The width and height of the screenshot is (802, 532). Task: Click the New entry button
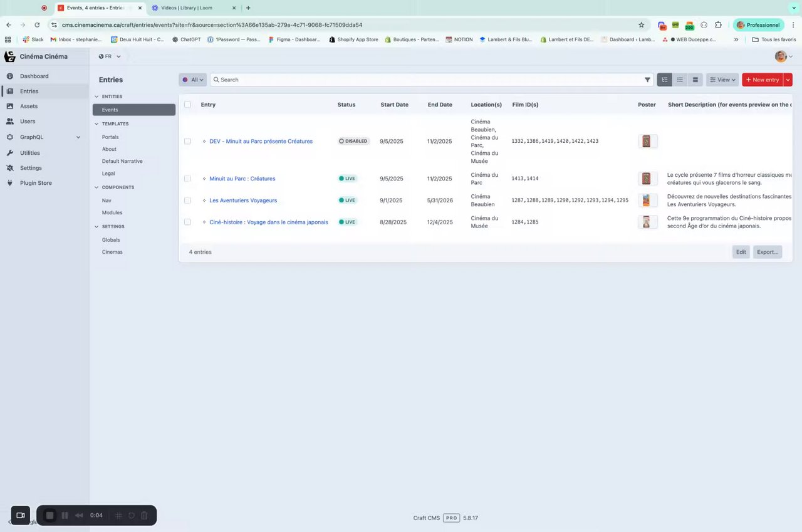[x=763, y=80]
